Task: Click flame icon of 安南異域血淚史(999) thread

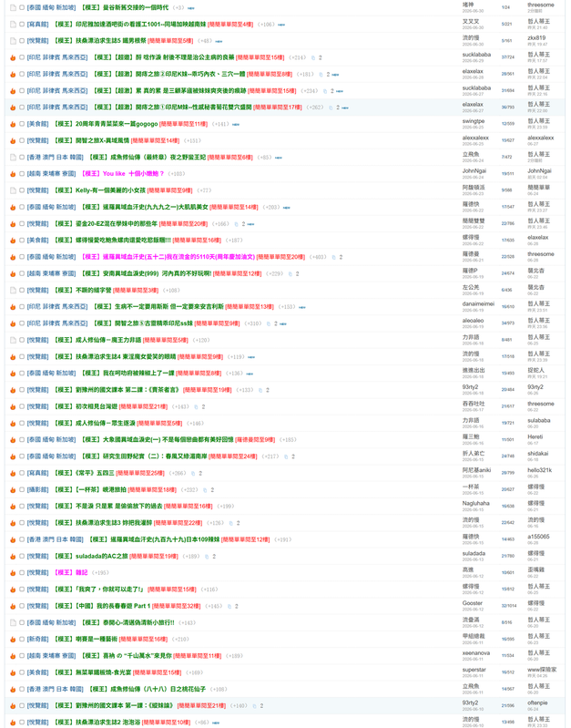Action: [13, 274]
